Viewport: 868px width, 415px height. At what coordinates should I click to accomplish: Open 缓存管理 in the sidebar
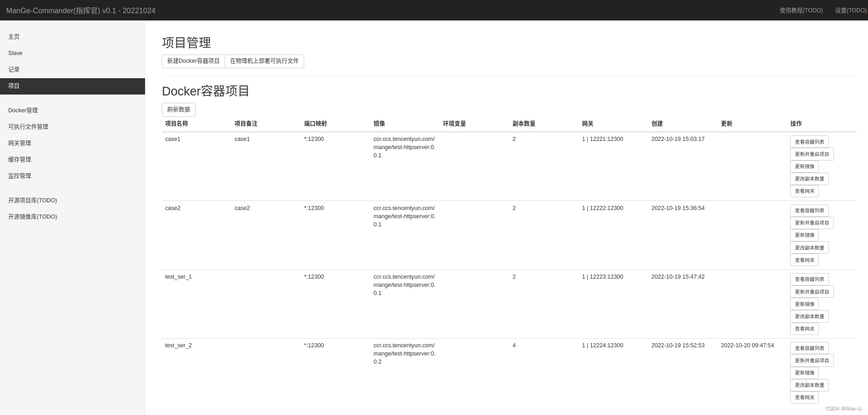(x=72, y=160)
